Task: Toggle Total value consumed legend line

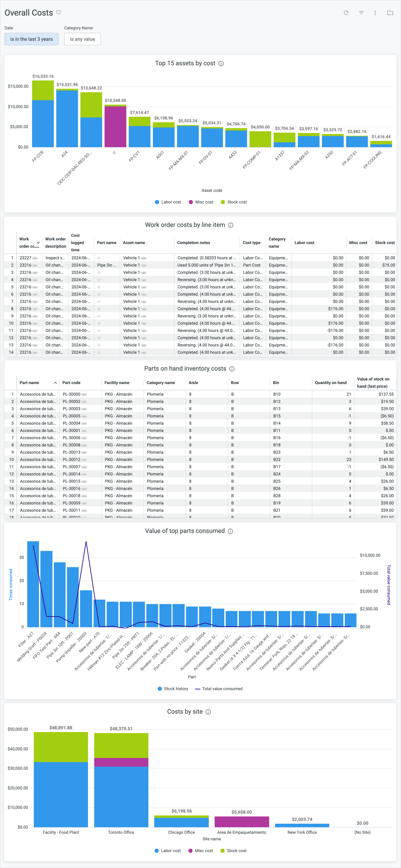Action: pos(218,689)
